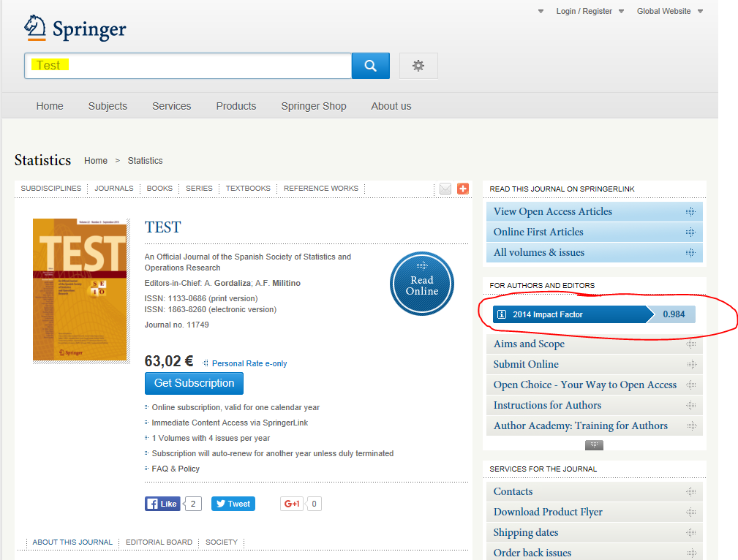The height and width of the screenshot is (560, 738).
Task: Open the Services menu
Action: point(171,106)
